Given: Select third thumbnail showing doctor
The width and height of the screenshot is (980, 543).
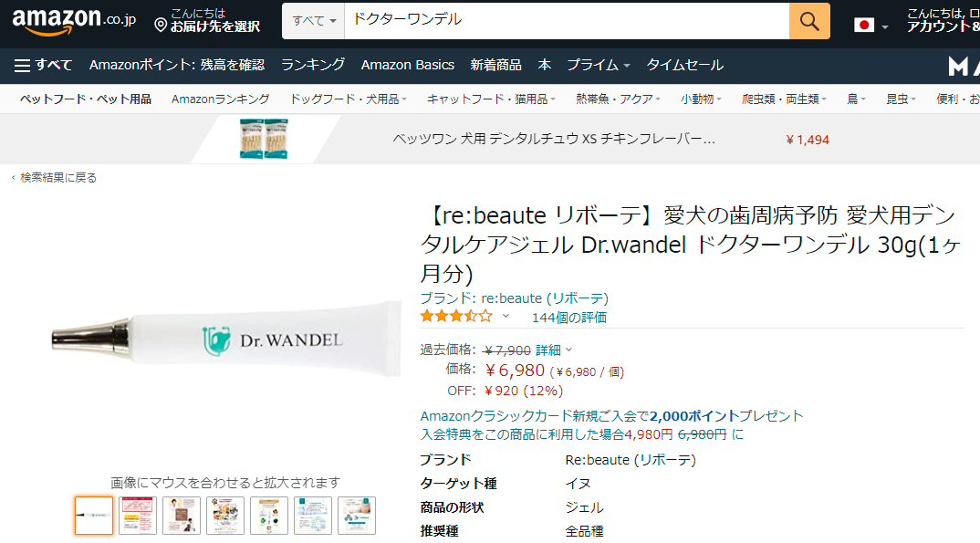Looking at the screenshot, I should [x=182, y=516].
